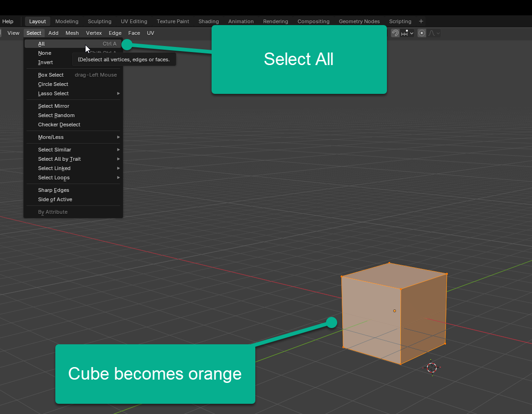Choose Invert from the Select menu
The height and width of the screenshot is (414, 532).
pyautogui.click(x=45, y=62)
